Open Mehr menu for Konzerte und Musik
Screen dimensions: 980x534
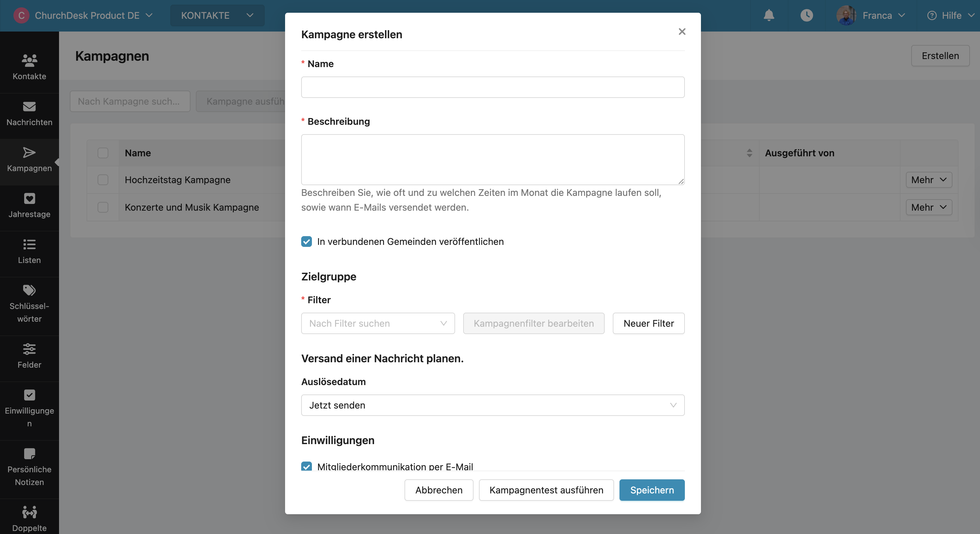click(929, 207)
